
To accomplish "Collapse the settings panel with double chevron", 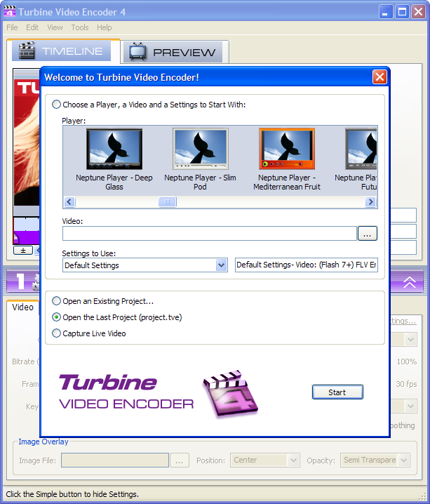I will [410, 281].
